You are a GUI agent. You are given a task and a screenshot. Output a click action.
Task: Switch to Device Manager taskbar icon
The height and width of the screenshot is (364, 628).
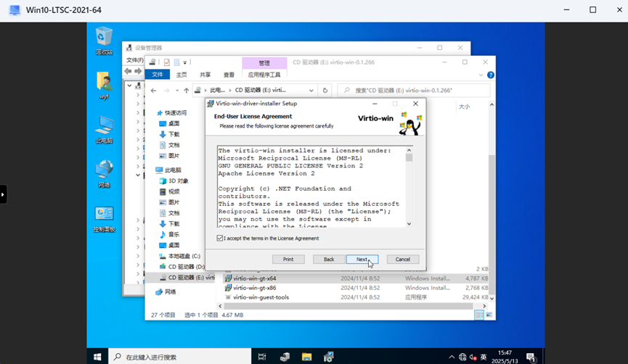click(285, 357)
